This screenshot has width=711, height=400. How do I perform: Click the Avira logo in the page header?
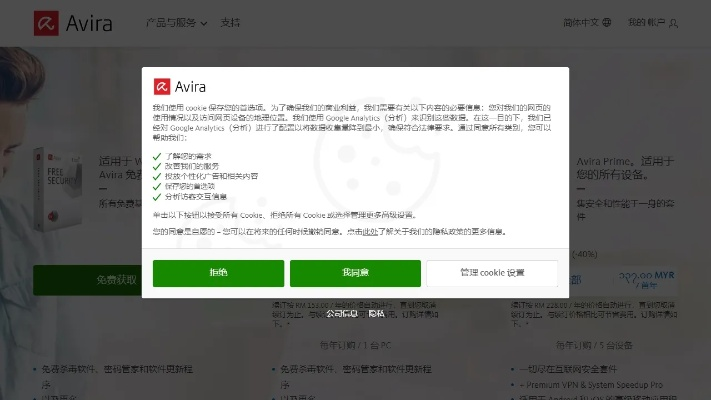pyautogui.click(x=73, y=22)
